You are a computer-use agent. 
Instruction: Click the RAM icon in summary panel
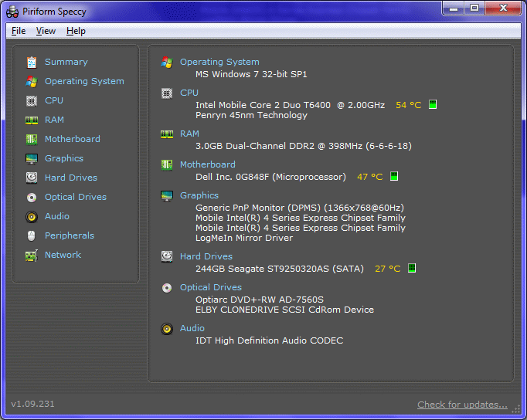coord(167,134)
